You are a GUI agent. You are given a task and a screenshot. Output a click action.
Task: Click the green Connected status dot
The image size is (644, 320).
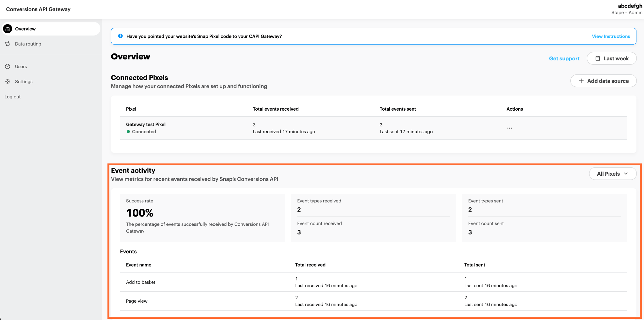click(128, 132)
